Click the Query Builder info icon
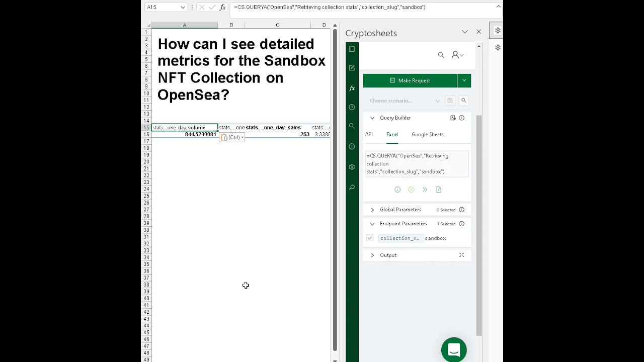The height and width of the screenshot is (362, 644). [x=461, y=118]
